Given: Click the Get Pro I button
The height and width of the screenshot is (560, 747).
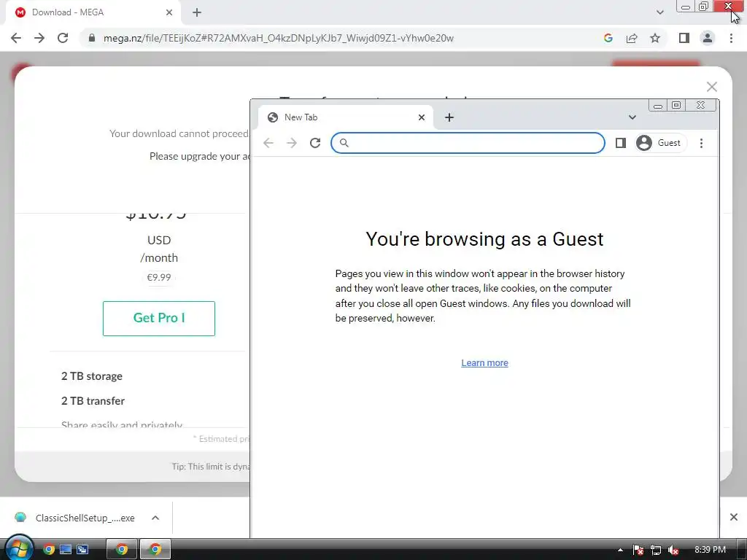Looking at the screenshot, I should click(158, 318).
